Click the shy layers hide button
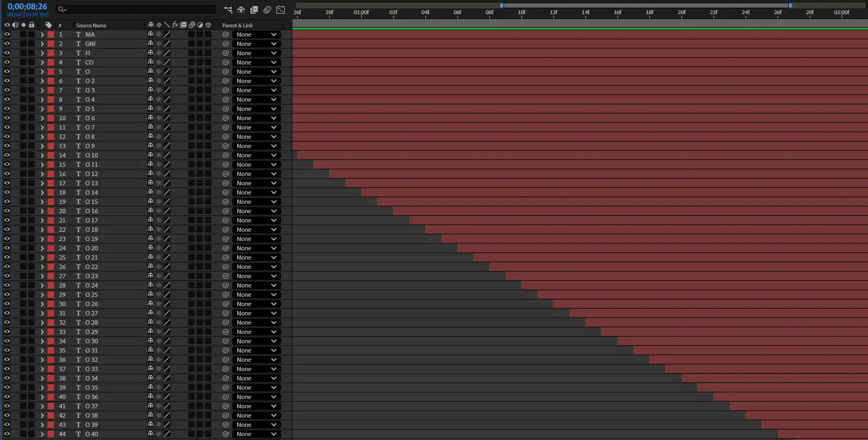Image resolution: width=868 pixels, height=440 pixels. coord(241,10)
